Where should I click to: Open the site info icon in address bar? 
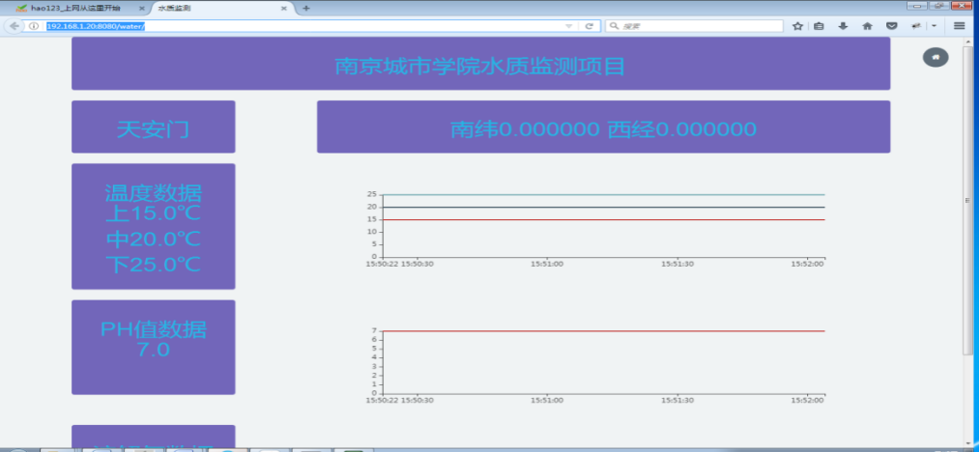click(x=34, y=26)
